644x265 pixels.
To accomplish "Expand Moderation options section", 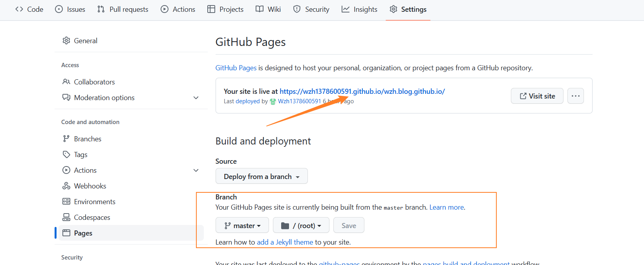I will tap(196, 97).
